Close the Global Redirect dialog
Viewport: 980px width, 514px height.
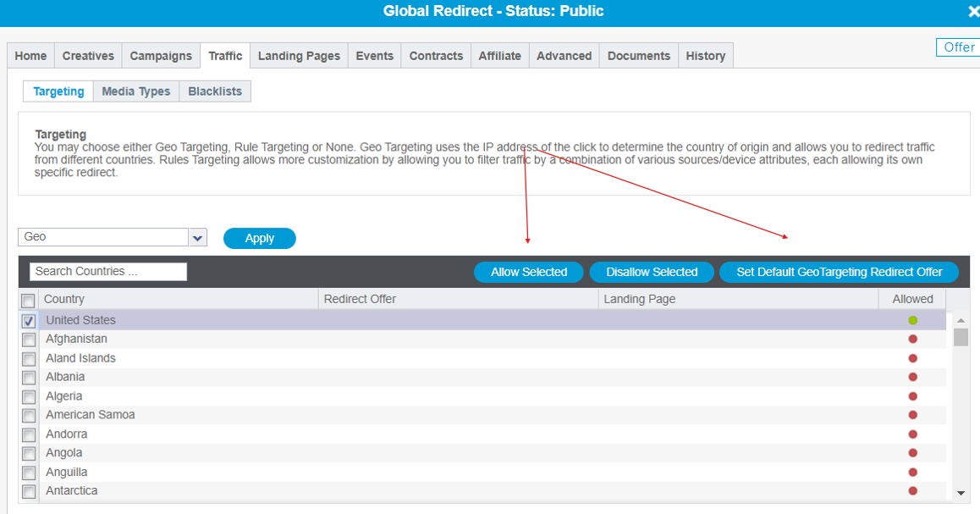[x=972, y=12]
